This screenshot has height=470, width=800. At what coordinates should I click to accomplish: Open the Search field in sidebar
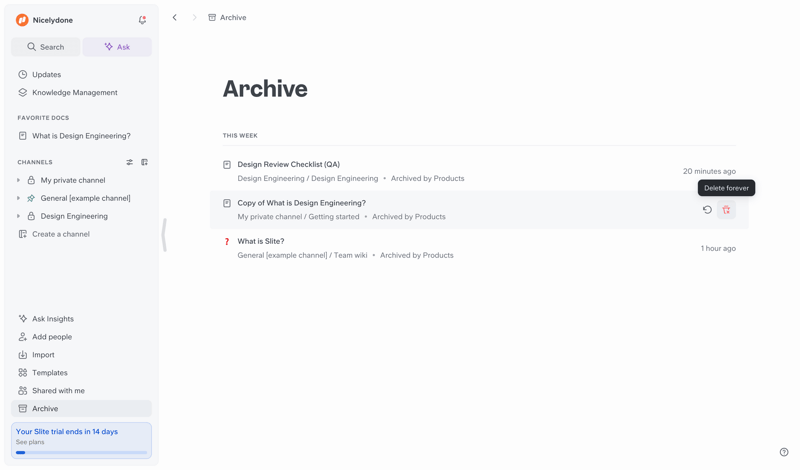tap(45, 47)
